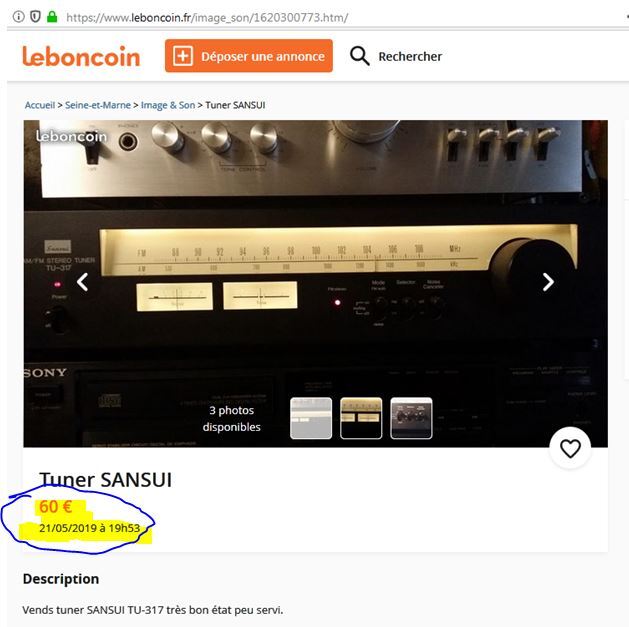Click the Tuner SANSUI breadcrumb text
Image resolution: width=629 pixels, height=627 pixels.
235,105
